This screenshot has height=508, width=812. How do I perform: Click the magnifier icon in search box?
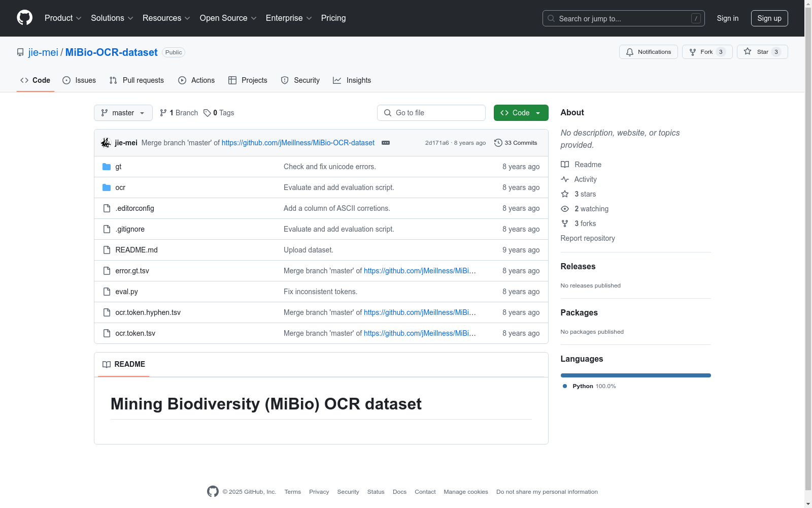point(551,18)
